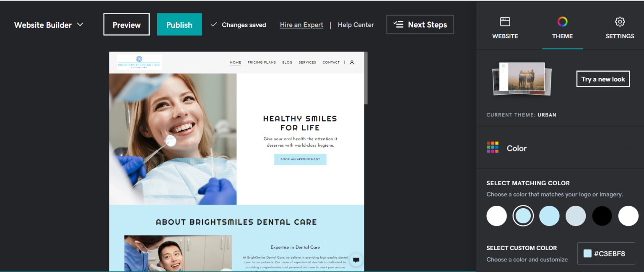Open the HOME tab in the site preview
The height and width of the screenshot is (272, 644).
coord(235,62)
